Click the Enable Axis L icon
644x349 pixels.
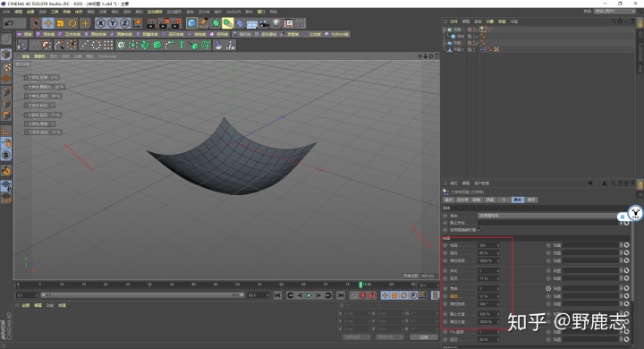tap(6, 131)
